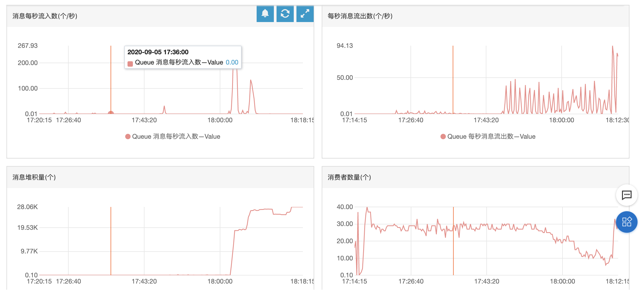Open the blue widget grid floating button
This screenshot has width=644, height=294.
(627, 222)
